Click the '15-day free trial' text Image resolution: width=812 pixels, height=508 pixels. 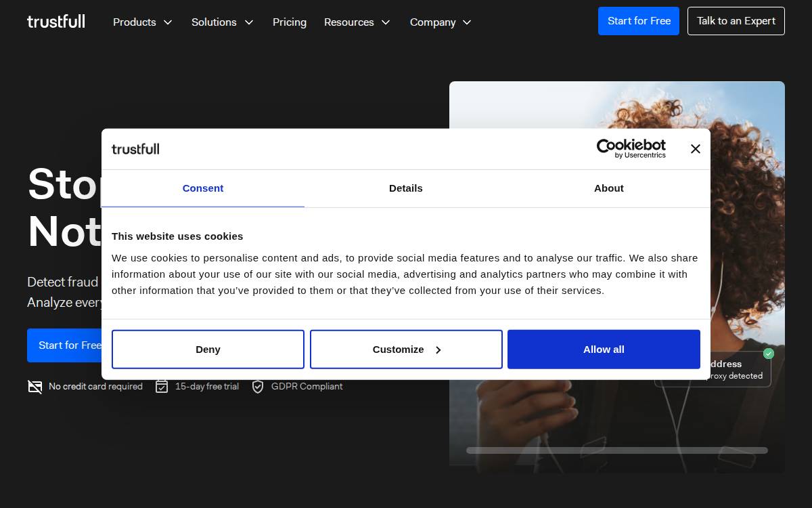pyautogui.click(x=207, y=386)
